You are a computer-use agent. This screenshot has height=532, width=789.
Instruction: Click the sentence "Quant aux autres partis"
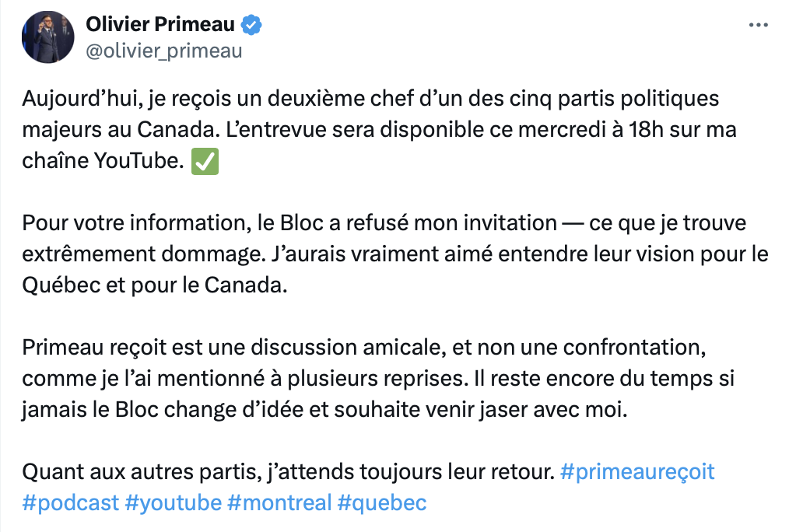pyautogui.click(x=289, y=472)
